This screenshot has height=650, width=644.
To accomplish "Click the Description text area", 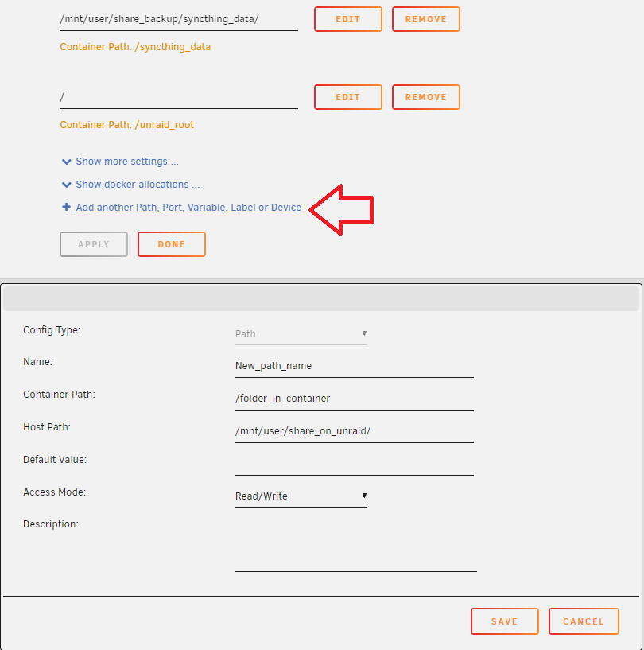I will click(354, 549).
